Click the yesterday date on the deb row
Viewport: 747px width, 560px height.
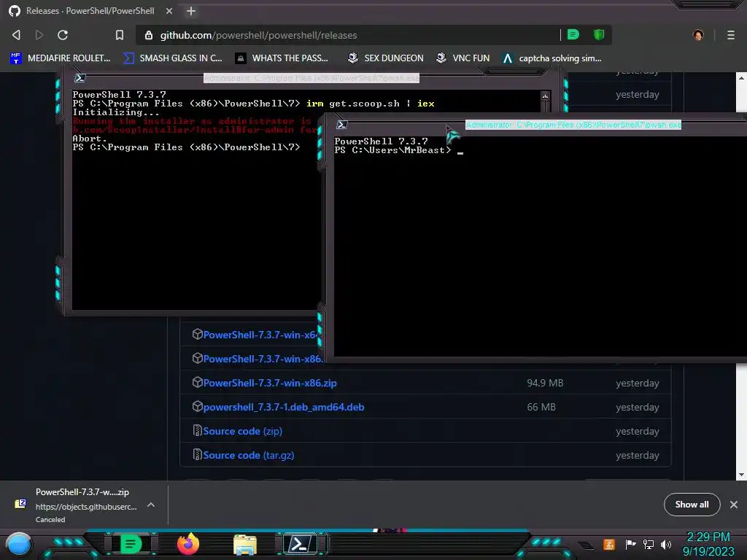[638, 407]
